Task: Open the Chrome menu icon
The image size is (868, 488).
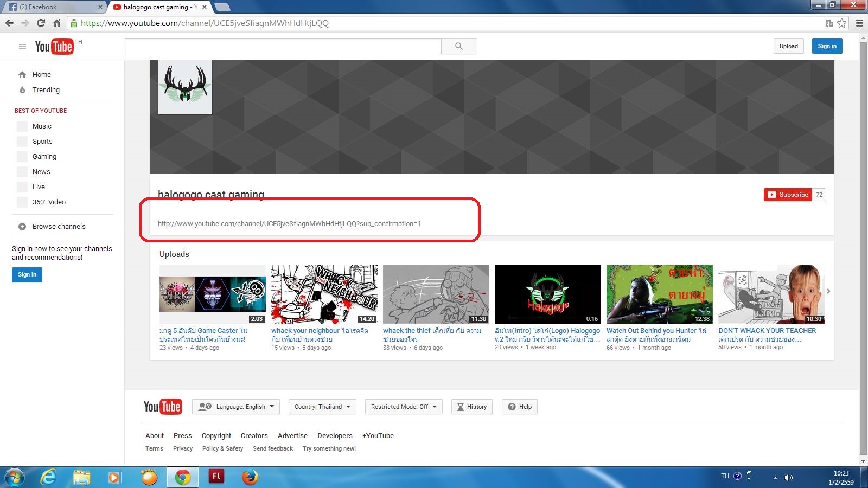Action: point(859,23)
